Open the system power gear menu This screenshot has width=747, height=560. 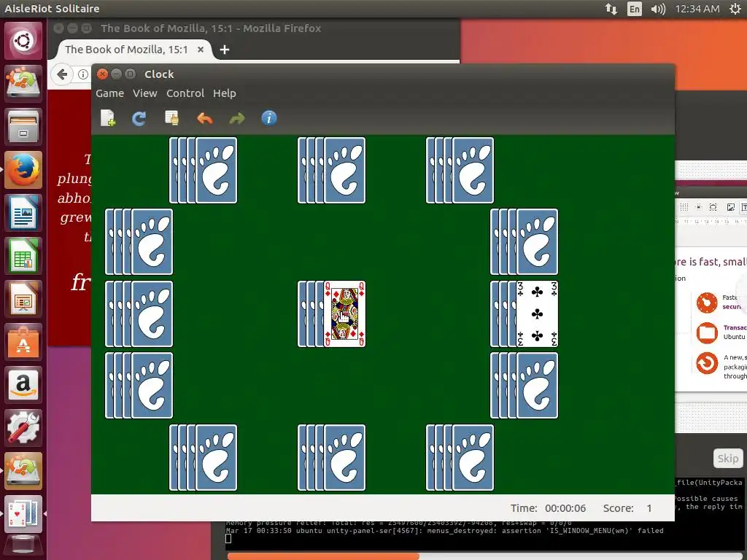(x=735, y=9)
